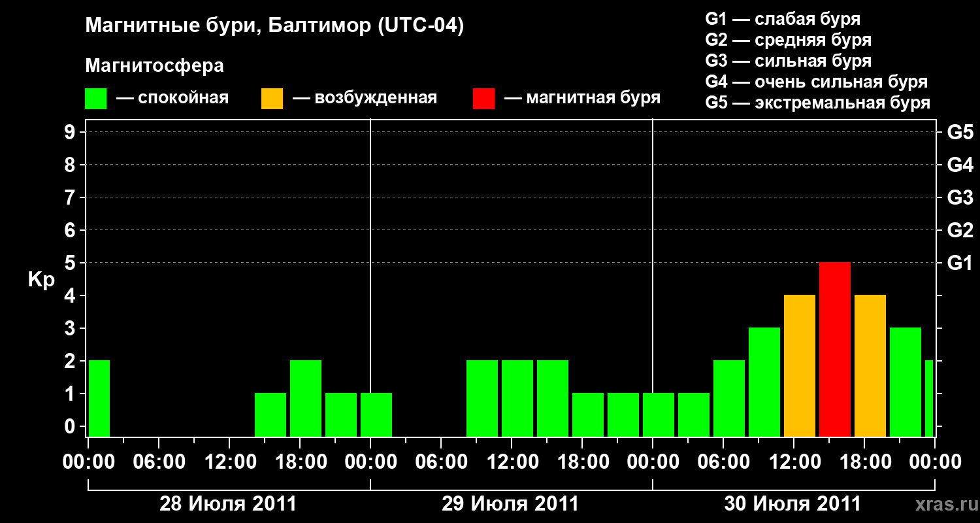Viewport: 980px width, 523px height.
Task: Click the title 'Магнитные бури, Балтимор (UTC-04)'
Action: pyautogui.click(x=274, y=27)
